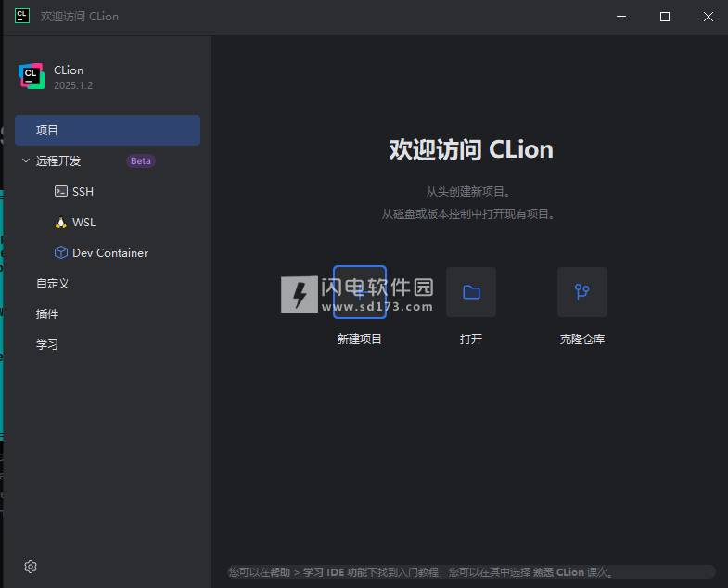Click the 打开 label
Viewport: 728px width, 588px height.
point(471,339)
